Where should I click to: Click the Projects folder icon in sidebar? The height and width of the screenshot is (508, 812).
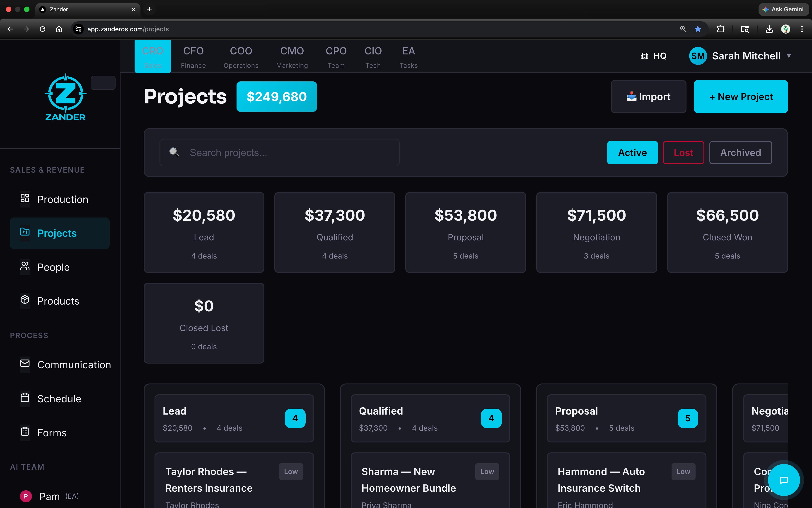(25, 232)
